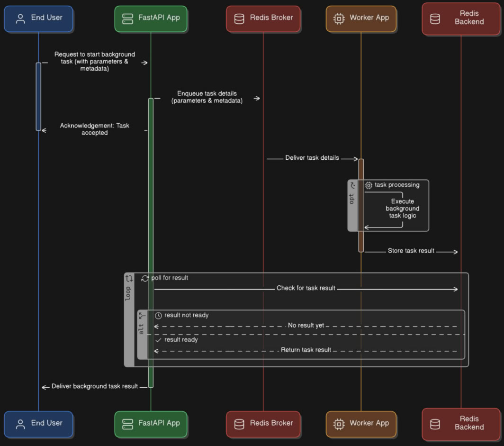Select the 'opt' fragment side label
504x446 pixels.
pyautogui.click(x=351, y=199)
